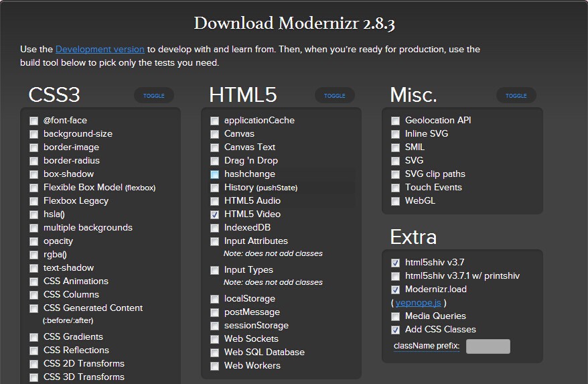Enable background-size test
Image resolution: width=588 pixels, height=384 pixels.
(x=33, y=135)
